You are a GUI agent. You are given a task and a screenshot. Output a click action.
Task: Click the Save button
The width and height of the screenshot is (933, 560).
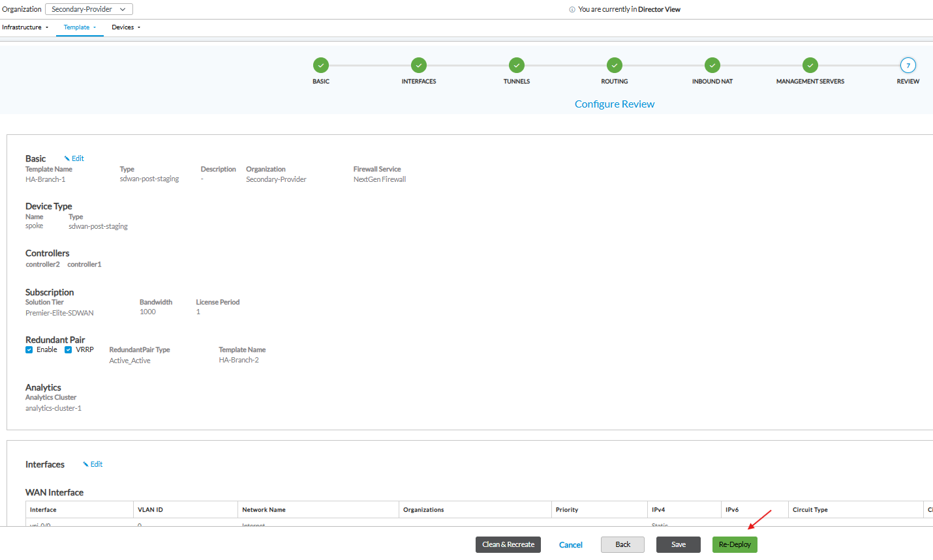pos(679,544)
